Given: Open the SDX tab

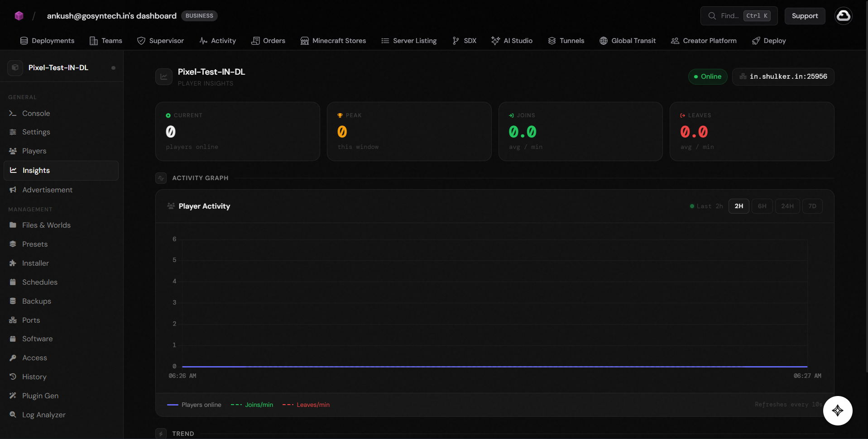Looking at the screenshot, I should coord(464,41).
